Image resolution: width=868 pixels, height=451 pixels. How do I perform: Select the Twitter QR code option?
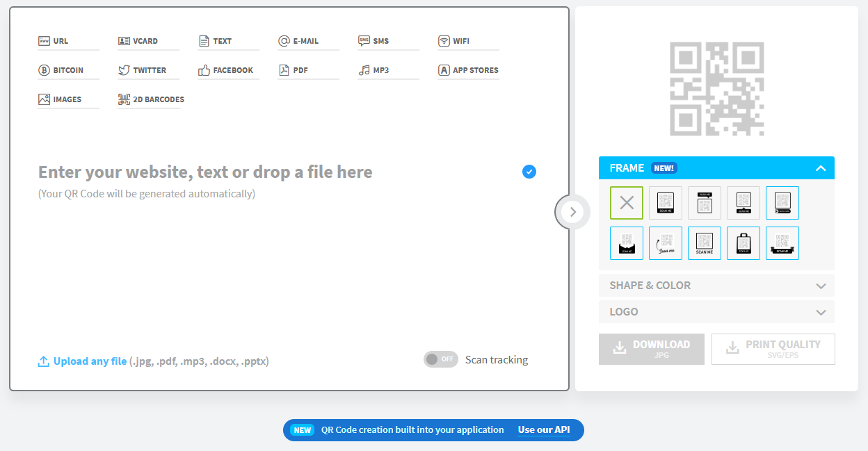click(x=142, y=70)
